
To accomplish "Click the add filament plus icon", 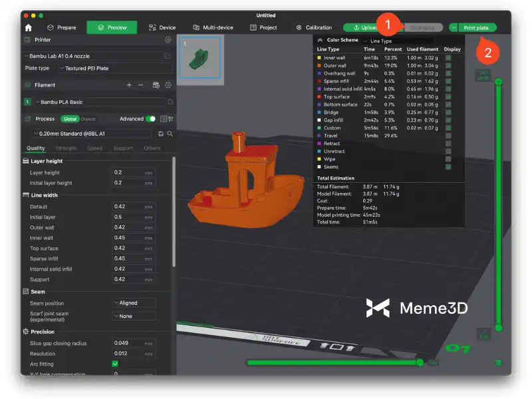I will click(129, 85).
